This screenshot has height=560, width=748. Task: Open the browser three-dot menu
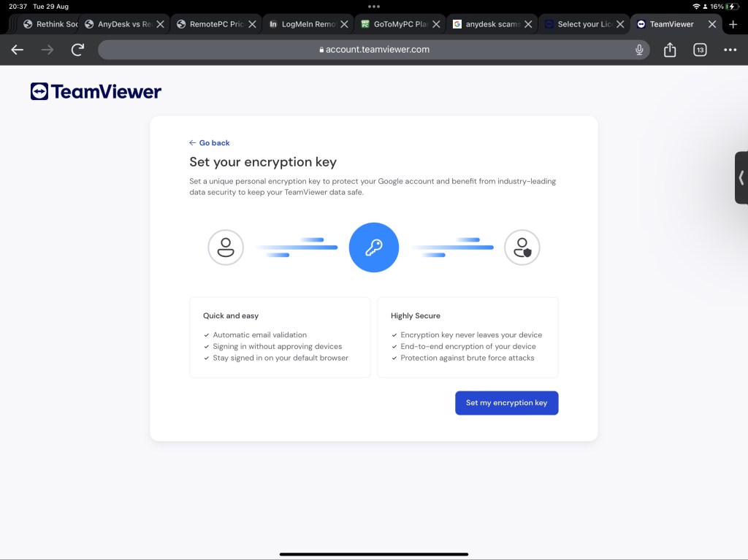(x=730, y=50)
